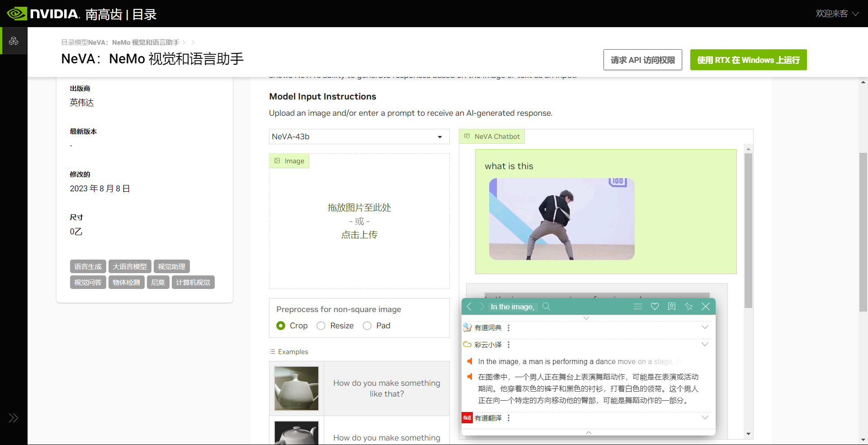Select the Resize radio option
The height and width of the screenshot is (445, 868).
(321, 326)
